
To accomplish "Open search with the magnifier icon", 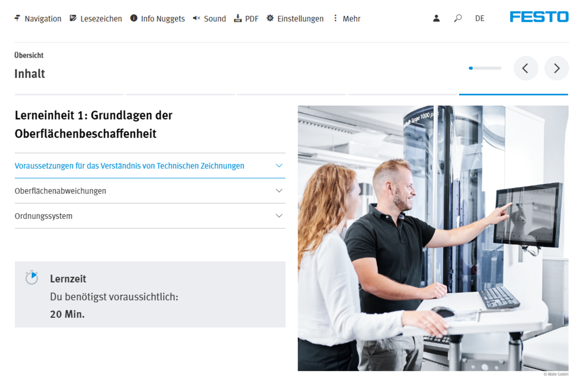I will (x=458, y=18).
